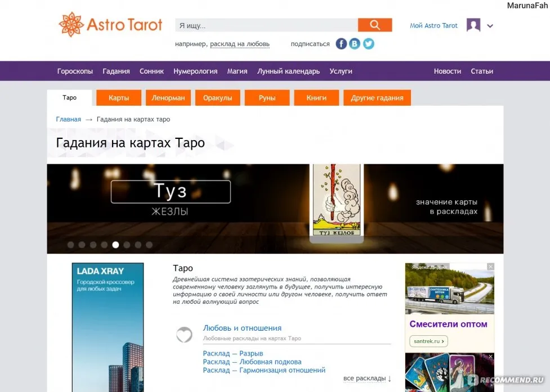Expand the account dropdown chevron

[490, 26]
